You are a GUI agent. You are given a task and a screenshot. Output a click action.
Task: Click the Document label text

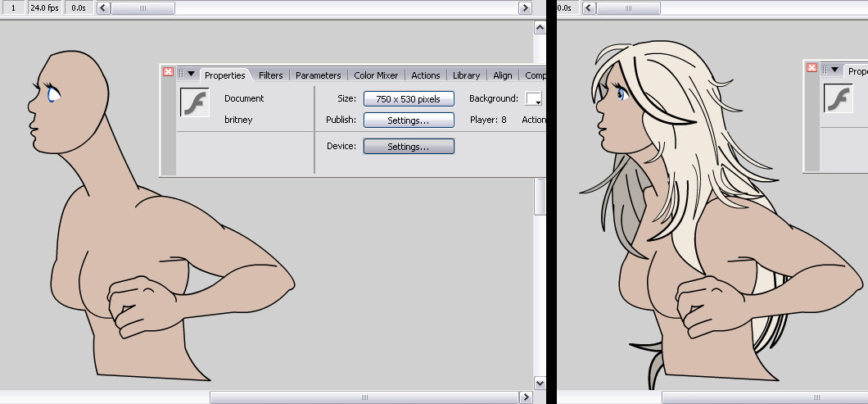point(244,98)
